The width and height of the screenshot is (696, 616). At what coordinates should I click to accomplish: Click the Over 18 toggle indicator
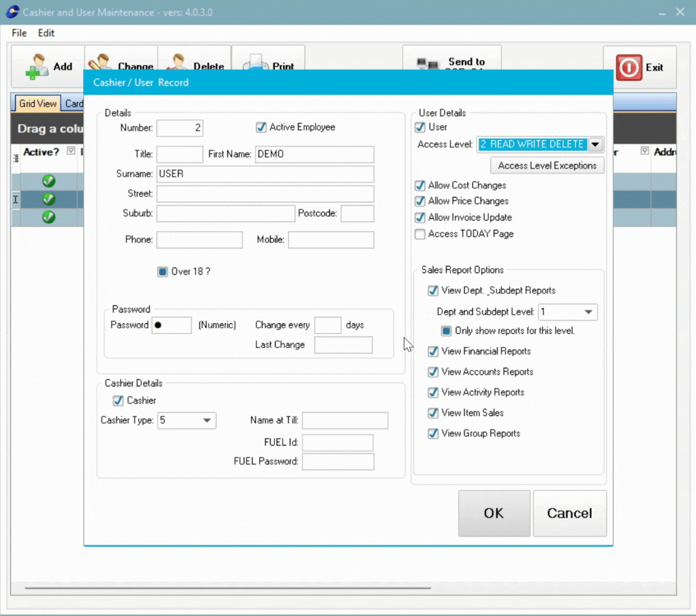163,271
